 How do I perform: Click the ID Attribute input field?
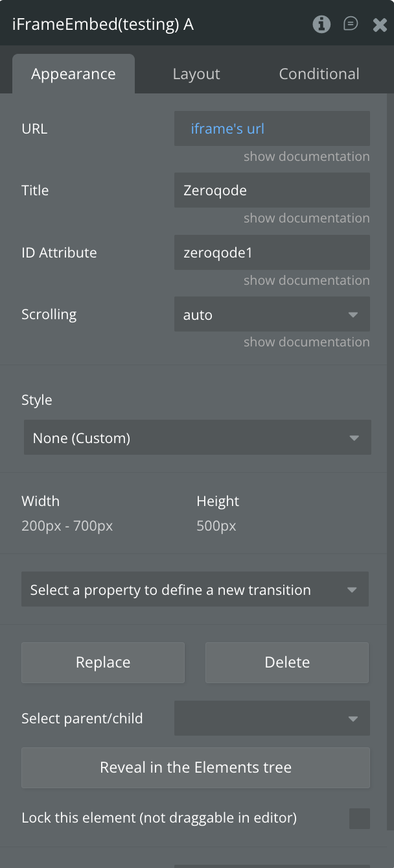(272, 252)
